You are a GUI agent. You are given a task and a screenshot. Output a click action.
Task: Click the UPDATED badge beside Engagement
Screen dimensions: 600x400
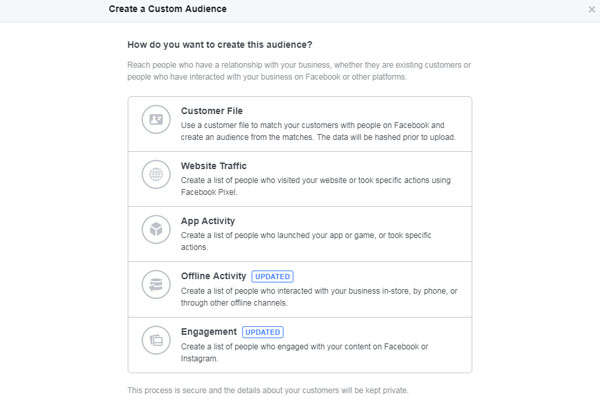click(x=262, y=332)
